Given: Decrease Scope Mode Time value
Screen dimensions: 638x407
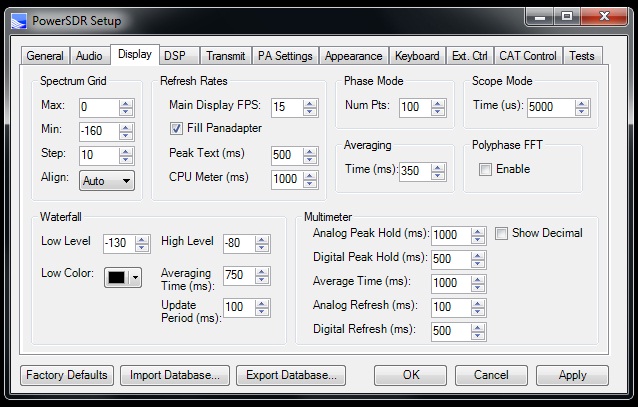Looking at the screenshot, I should 582,112.
